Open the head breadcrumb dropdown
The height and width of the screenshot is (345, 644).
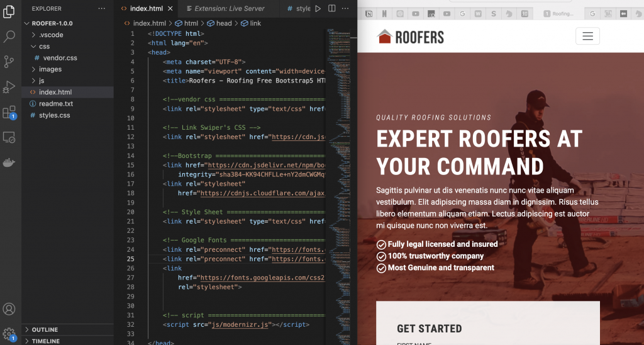(x=219, y=23)
